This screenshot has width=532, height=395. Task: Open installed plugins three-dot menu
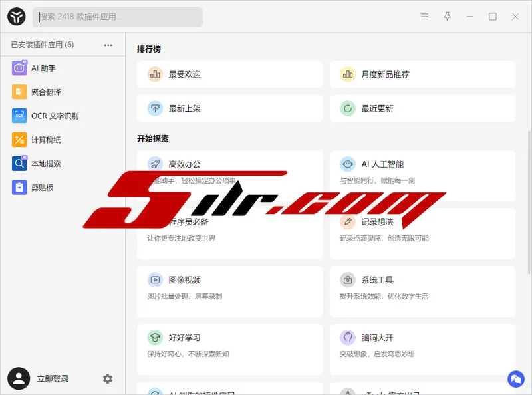[108, 45]
